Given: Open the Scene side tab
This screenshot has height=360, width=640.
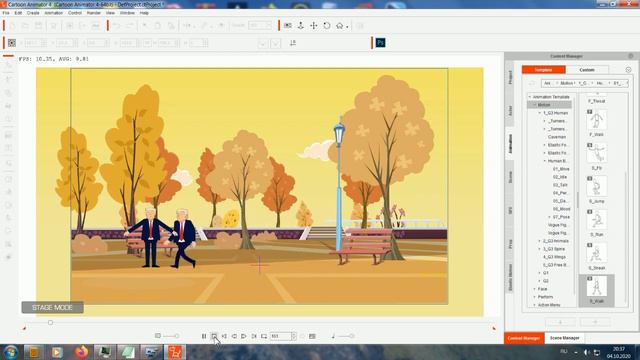Looking at the screenshot, I should (x=510, y=177).
